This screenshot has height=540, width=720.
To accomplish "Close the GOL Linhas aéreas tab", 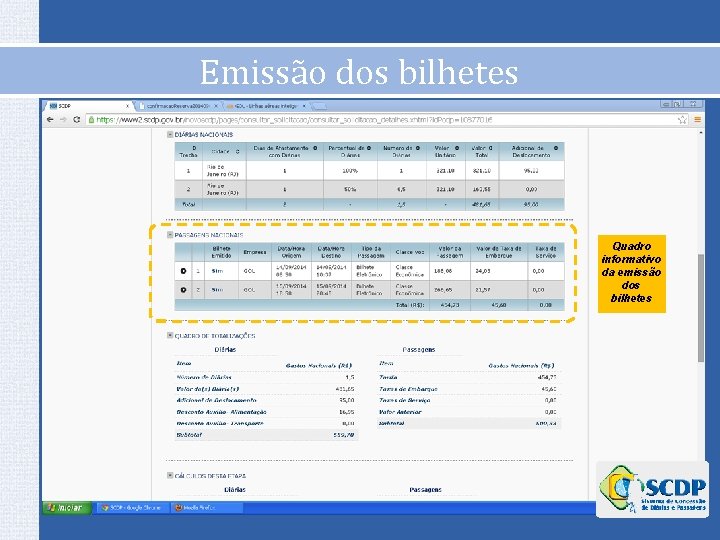I will coord(304,106).
